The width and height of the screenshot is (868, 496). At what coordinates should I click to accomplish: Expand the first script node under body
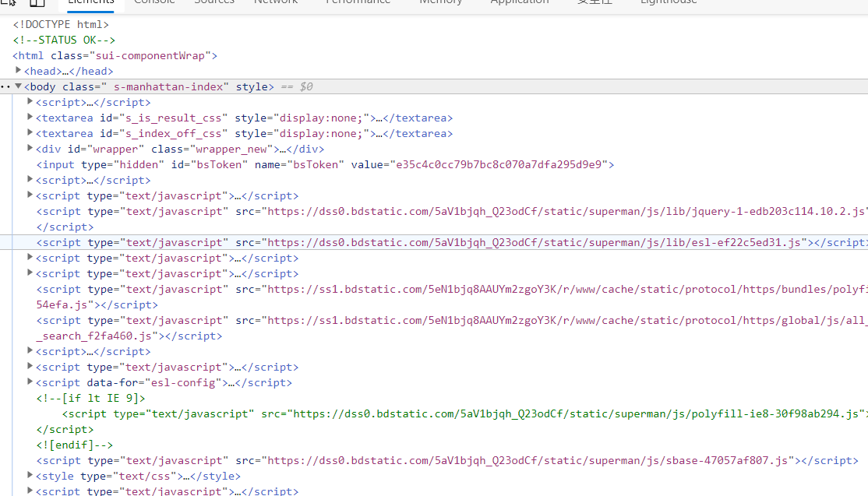(x=30, y=101)
